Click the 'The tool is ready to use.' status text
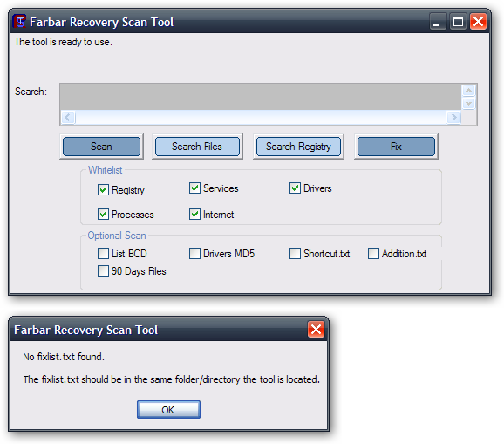Screen dimensions: 504x444 click(x=64, y=42)
